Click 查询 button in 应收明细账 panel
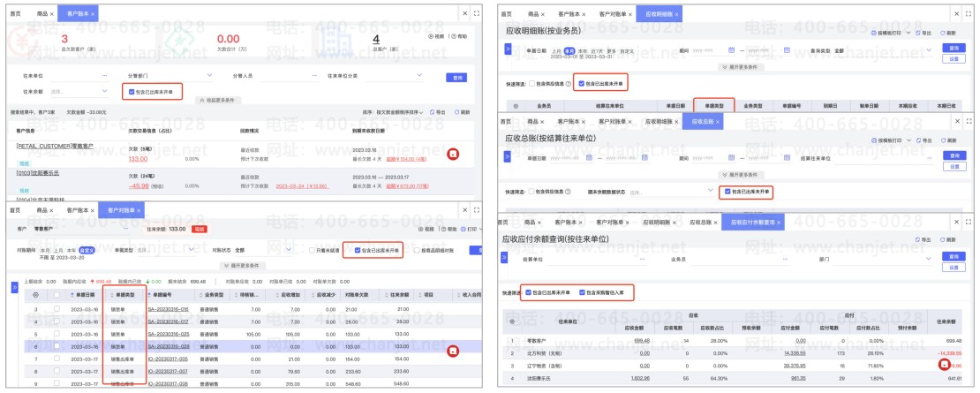 [954, 48]
